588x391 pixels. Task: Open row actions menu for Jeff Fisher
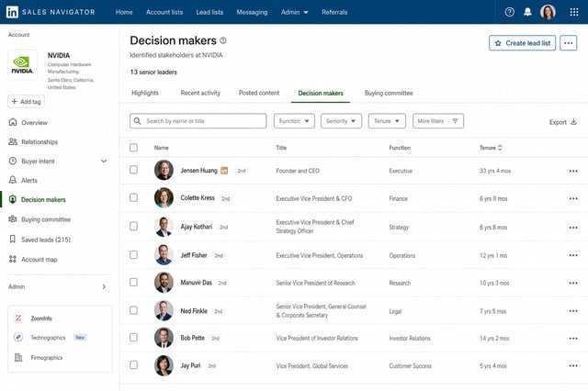[573, 255]
